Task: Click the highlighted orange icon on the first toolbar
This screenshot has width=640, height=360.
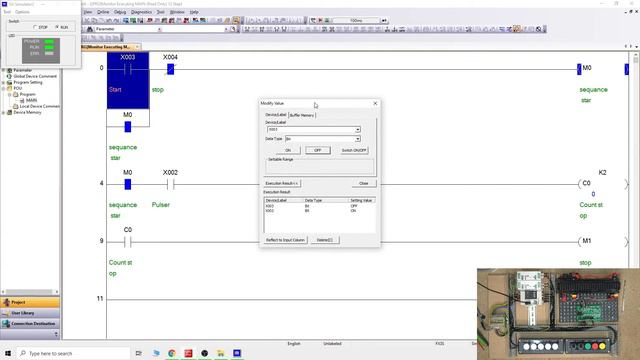Action: 236,20
